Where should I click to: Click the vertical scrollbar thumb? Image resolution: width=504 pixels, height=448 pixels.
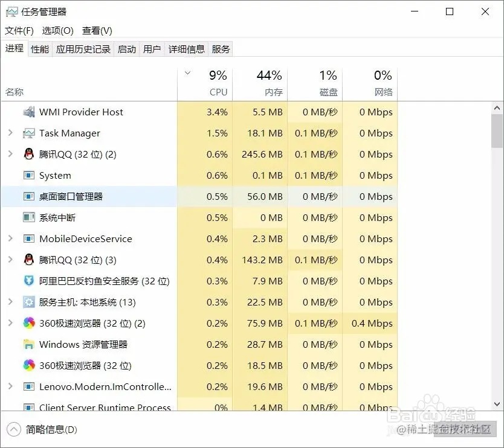497,131
